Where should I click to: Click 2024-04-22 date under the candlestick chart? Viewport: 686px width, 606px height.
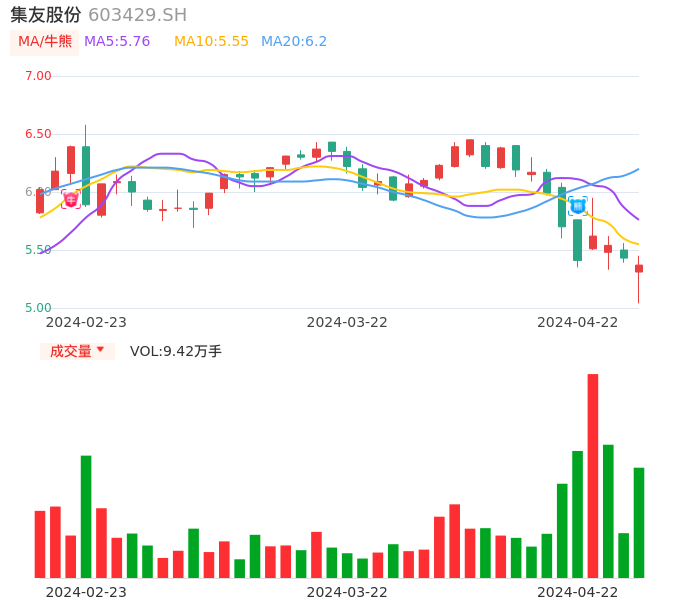click(x=578, y=322)
